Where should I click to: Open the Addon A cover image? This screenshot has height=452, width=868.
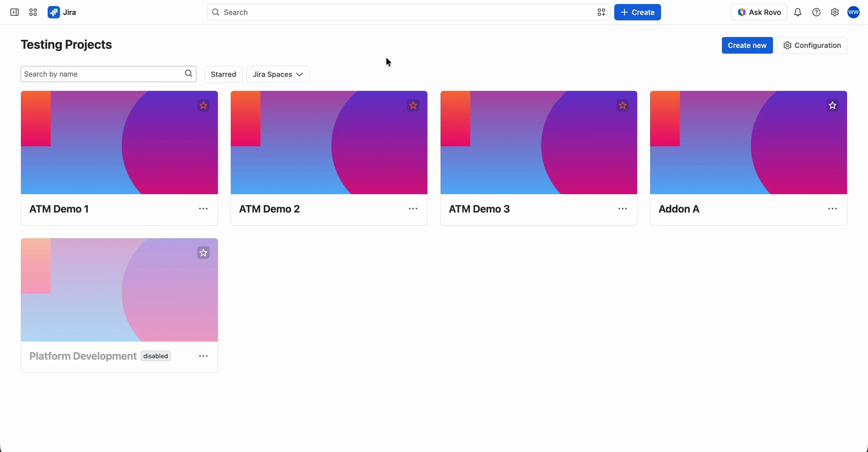pos(748,142)
